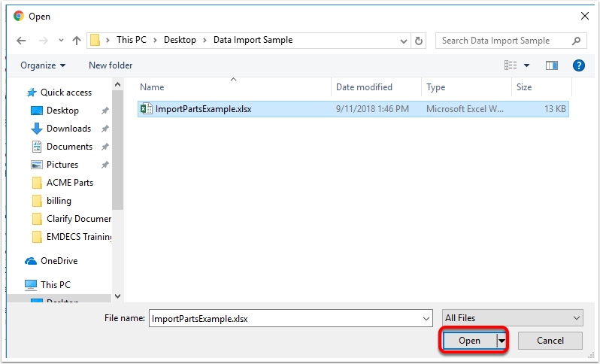Open the EMDECS Training folder
The width and height of the screenshot is (600, 364).
click(79, 237)
